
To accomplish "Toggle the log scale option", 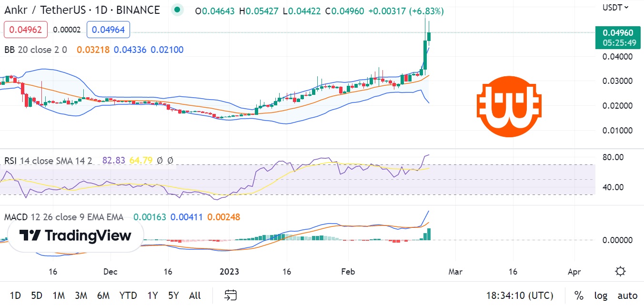I will pos(601,296).
